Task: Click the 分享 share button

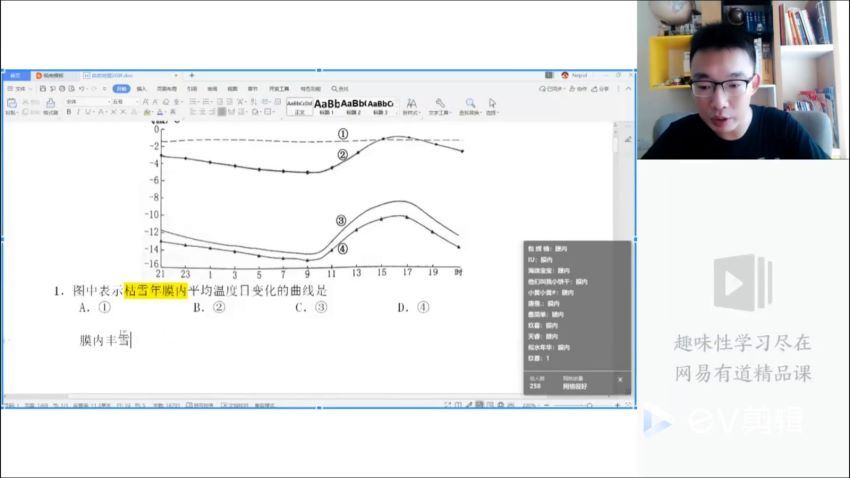Action: 600,88
